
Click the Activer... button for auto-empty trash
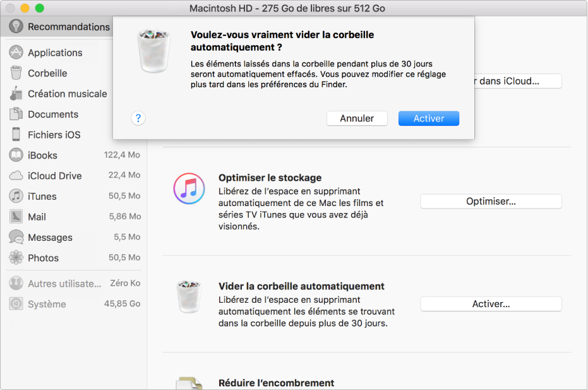pyautogui.click(x=491, y=303)
